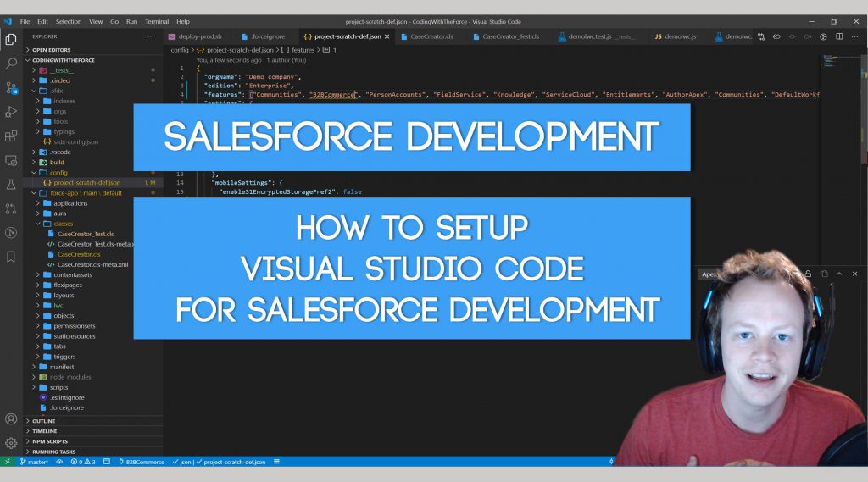Click the cloud sync icon in status bar
This screenshot has width=868, height=482.
[x=59, y=462]
